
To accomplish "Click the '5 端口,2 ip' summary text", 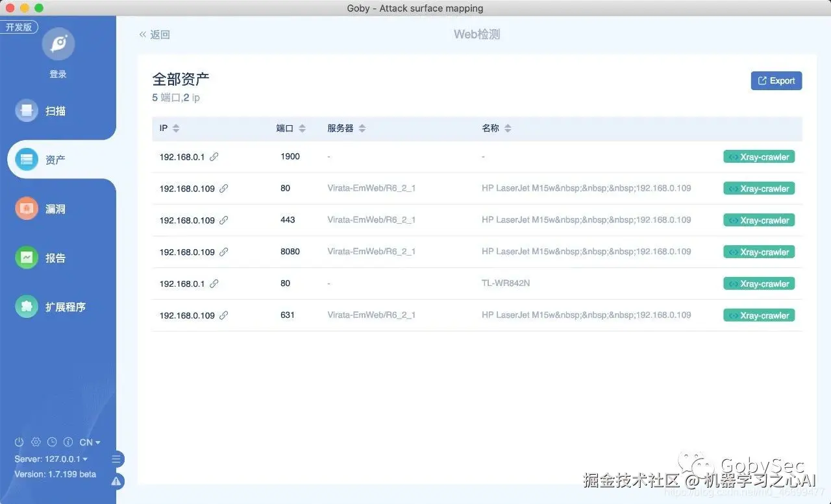I will click(x=176, y=97).
